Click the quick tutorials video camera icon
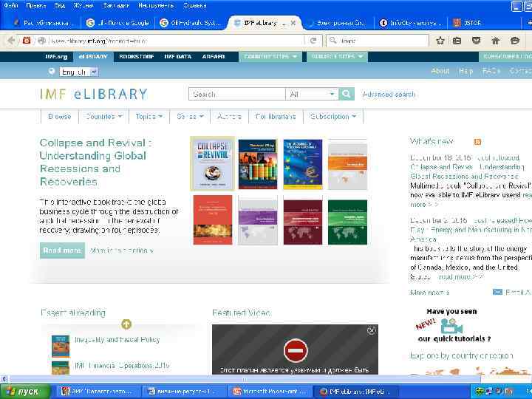Viewport: 532px width, 399px height. point(451,327)
